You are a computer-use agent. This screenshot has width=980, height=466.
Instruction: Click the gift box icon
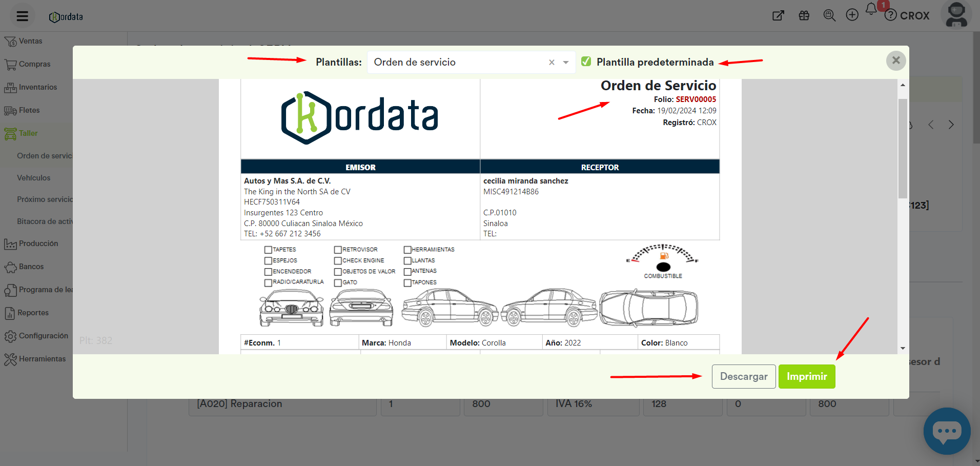tap(804, 15)
